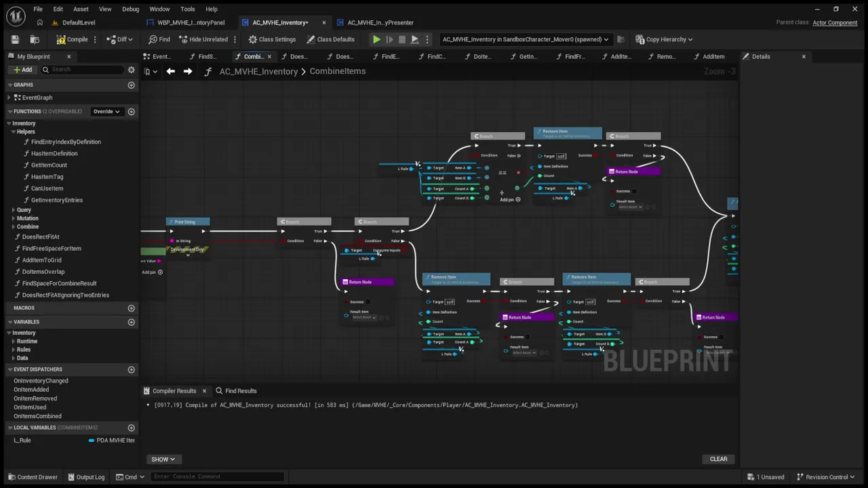Open the Tools menu
The width and height of the screenshot is (868, 488).
pyautogui.click(x=188, y=9)
